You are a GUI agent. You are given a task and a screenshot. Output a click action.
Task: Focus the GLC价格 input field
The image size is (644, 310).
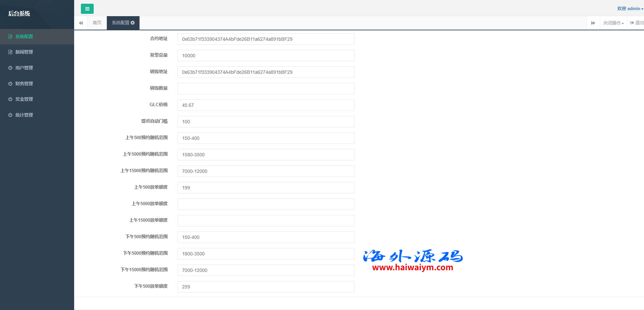coord(266,105)
